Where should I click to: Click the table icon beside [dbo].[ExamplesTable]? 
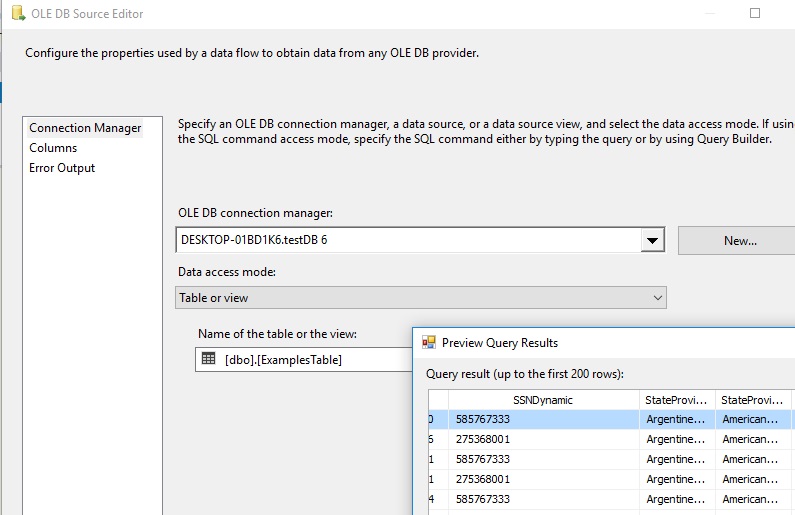[208, 359]
